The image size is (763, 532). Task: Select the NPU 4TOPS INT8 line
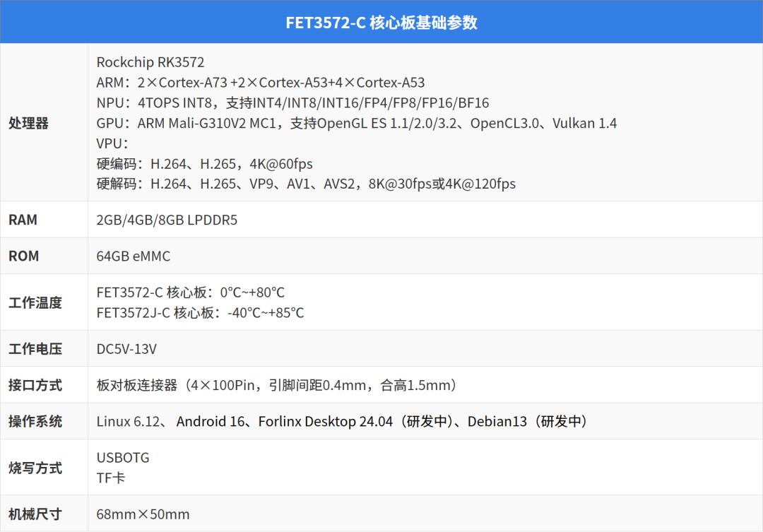point(292,103)
